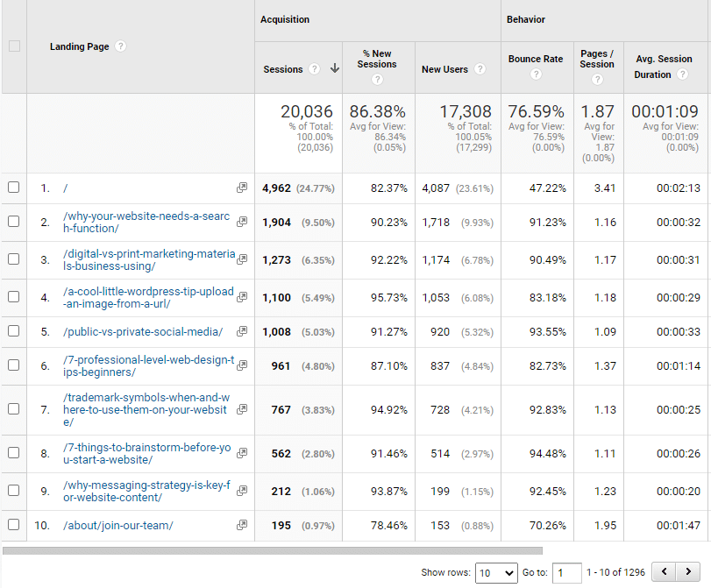
Task: Open /public-vs-private-social-media/ link
Action: click(x=143, y=332)
